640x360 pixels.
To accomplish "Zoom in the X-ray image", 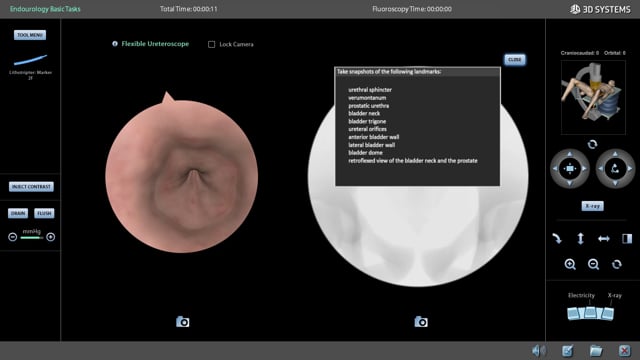I will 570,264.
